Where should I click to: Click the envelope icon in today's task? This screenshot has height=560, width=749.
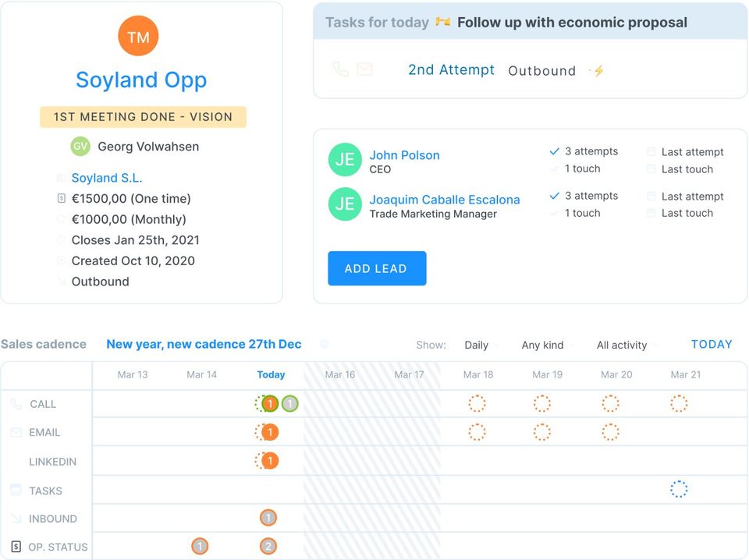[364, 69]
